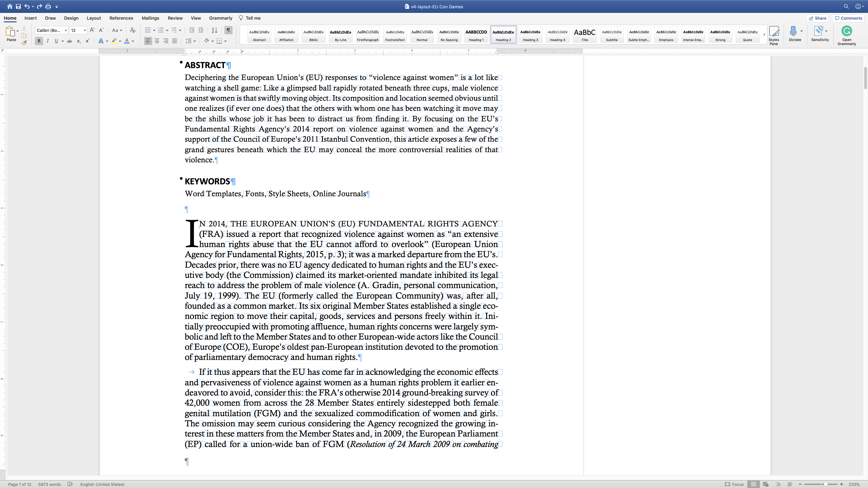Open the font size dropdown
868x488 pixels.
85,30
